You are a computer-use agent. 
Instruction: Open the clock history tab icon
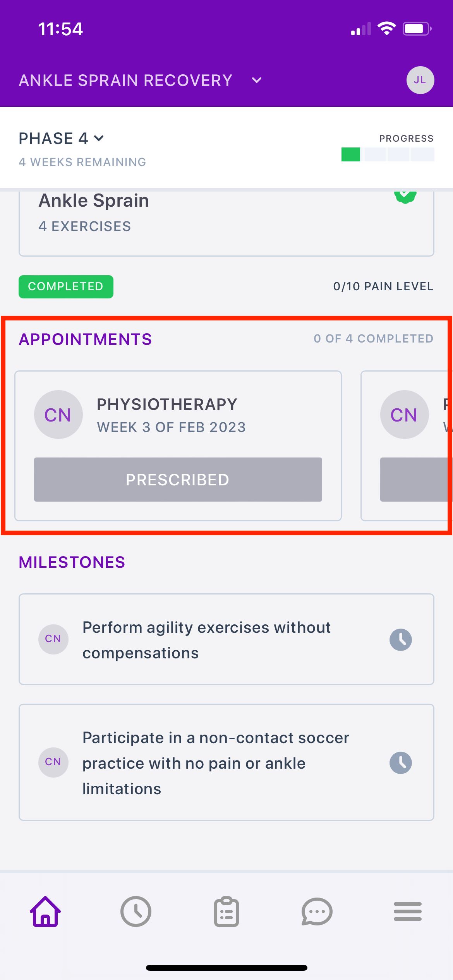136,911
